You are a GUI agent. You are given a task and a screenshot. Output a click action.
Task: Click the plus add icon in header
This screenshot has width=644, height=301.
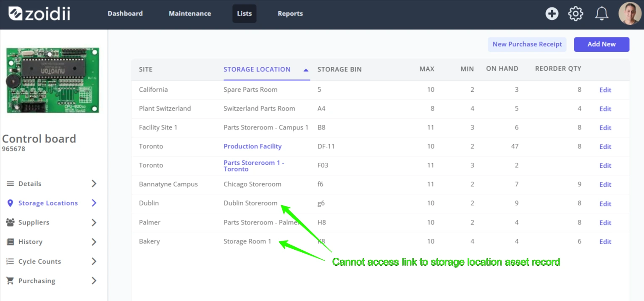(x=552, y=13)
